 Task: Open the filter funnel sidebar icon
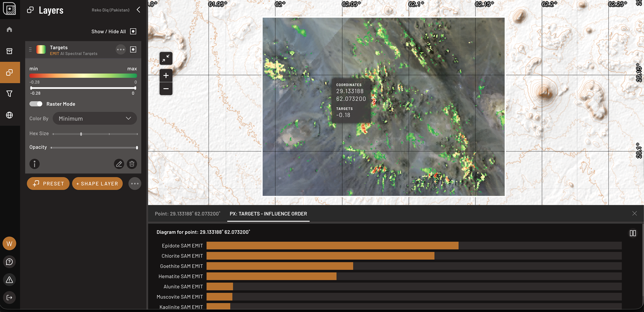tap(10, 94)
